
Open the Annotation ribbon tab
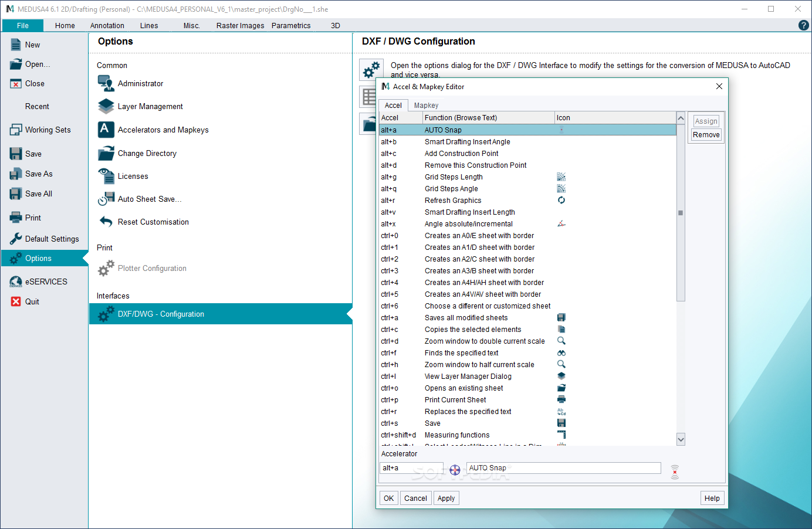pos(107,26)
